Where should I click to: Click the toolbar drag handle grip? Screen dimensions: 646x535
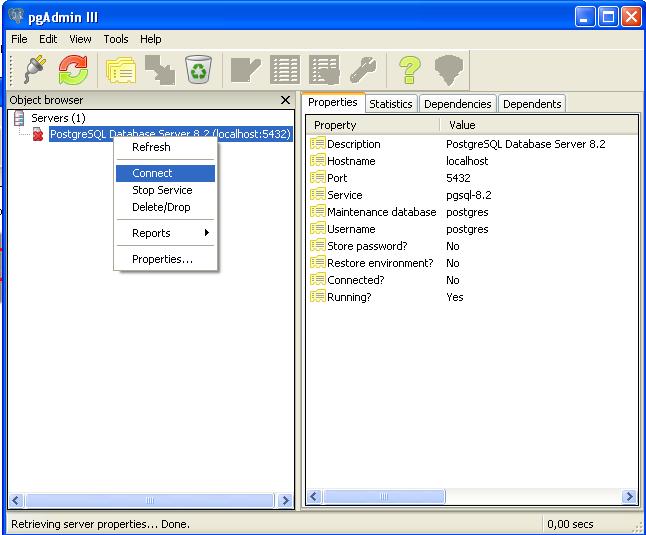pos(12,70)
